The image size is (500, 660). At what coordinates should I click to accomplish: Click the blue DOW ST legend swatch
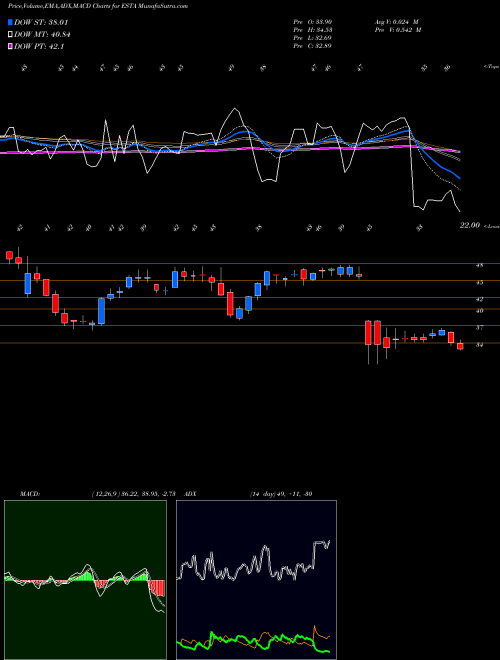(11, 22)
